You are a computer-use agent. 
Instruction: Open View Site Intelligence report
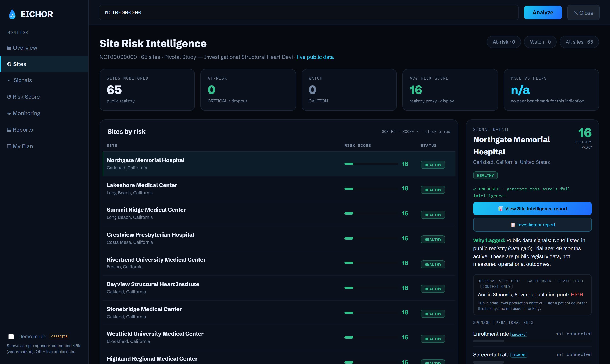click(x=532, y=208)
